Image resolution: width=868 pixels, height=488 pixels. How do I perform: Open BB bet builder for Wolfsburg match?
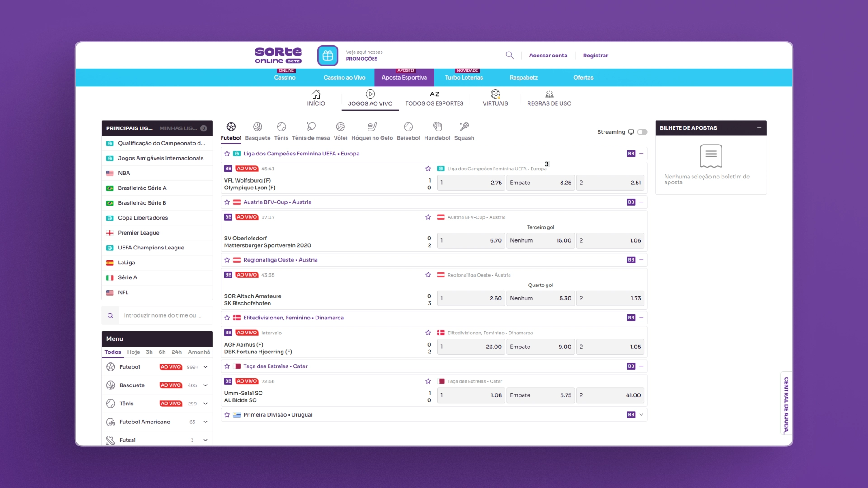click(228, 169)
